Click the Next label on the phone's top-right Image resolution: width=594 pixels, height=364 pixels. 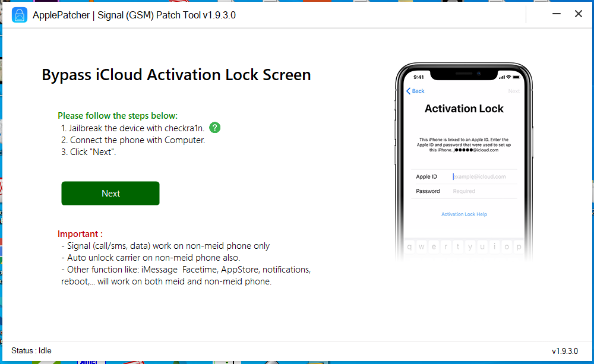[513, 91]
